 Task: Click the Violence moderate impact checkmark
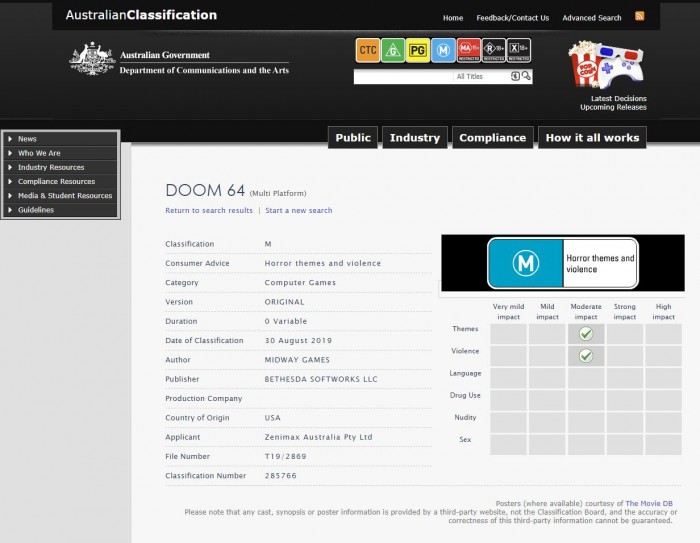(586, 355)
